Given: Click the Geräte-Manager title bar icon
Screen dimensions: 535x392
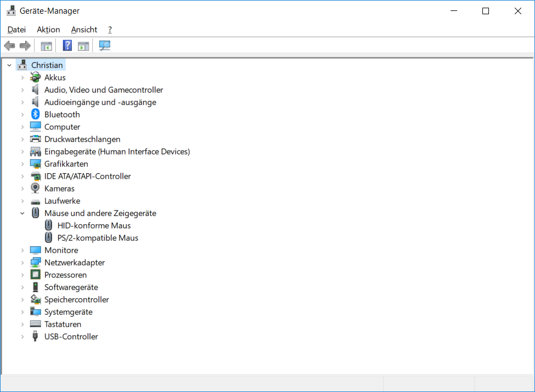Looking at the screenshot, I should pos(12,10).
